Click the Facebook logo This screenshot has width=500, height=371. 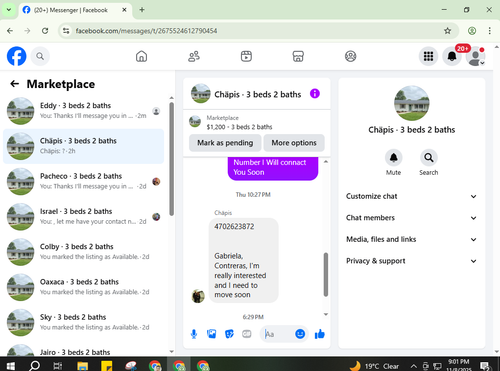tap(16, 56)
